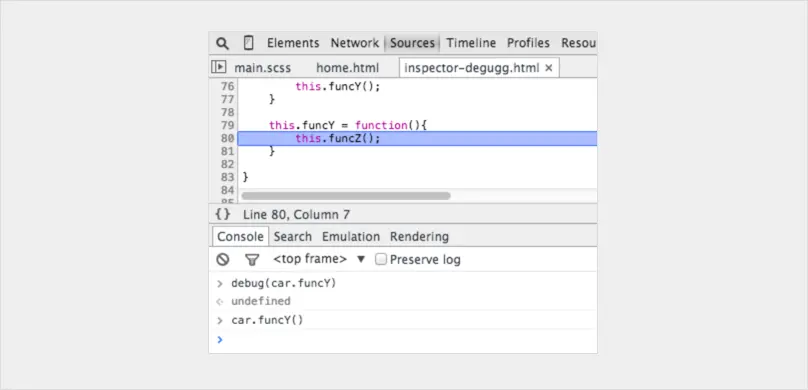Click the magnifying glass search icon
This screenshot has height=390, width=808.
coord(222,43)
